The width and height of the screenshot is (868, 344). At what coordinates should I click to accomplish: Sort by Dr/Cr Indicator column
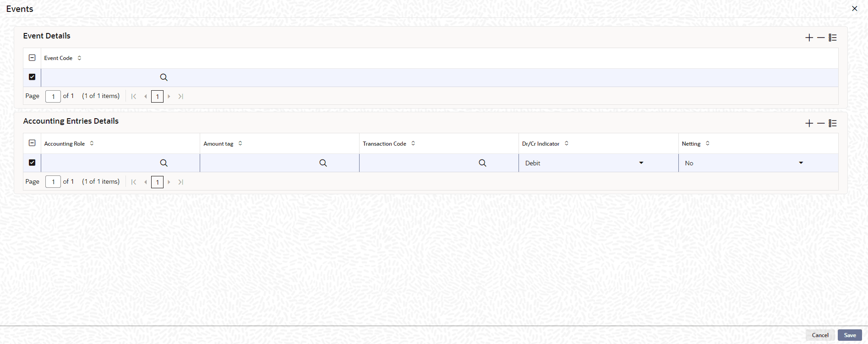(566, 143)
